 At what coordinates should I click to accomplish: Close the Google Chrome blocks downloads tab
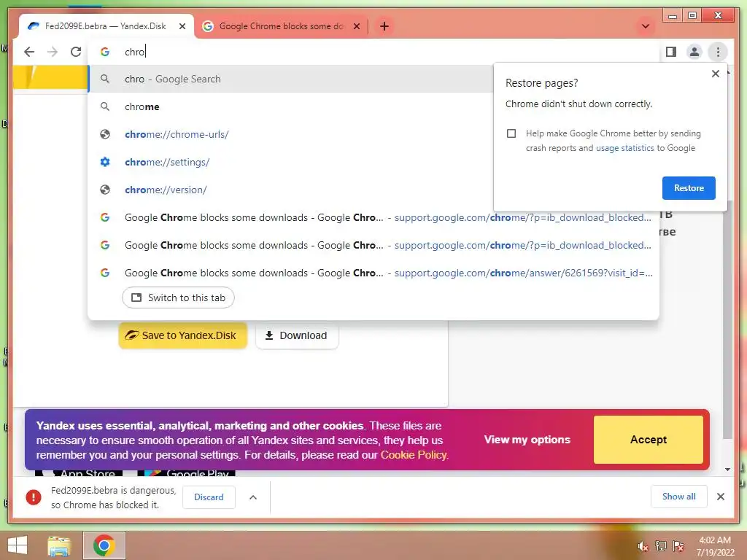point(356,26)
